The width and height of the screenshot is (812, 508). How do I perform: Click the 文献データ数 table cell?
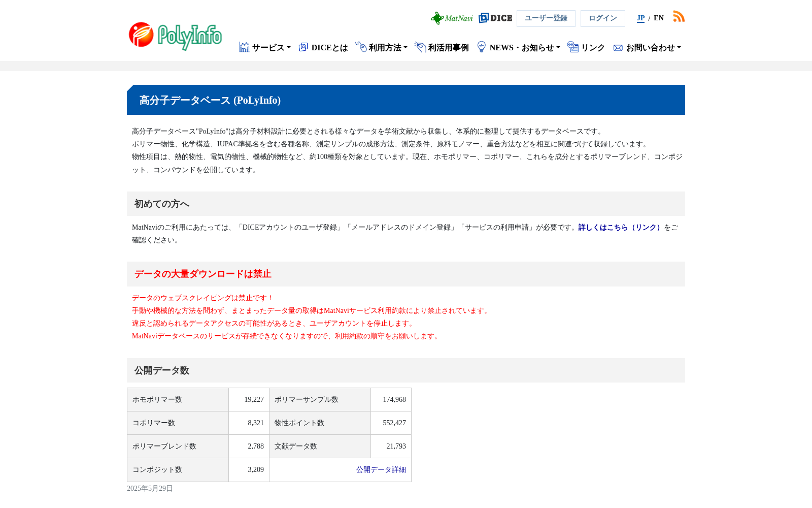[x=320, y=447]
